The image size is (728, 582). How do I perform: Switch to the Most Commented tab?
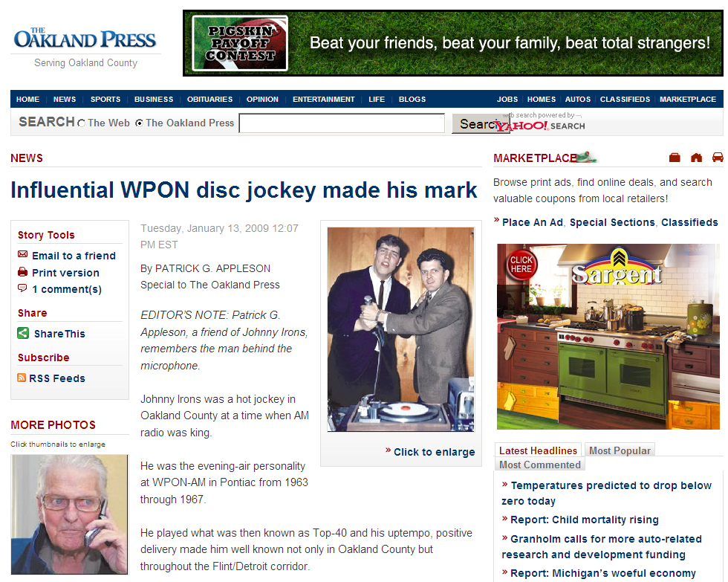coord(540,465)
